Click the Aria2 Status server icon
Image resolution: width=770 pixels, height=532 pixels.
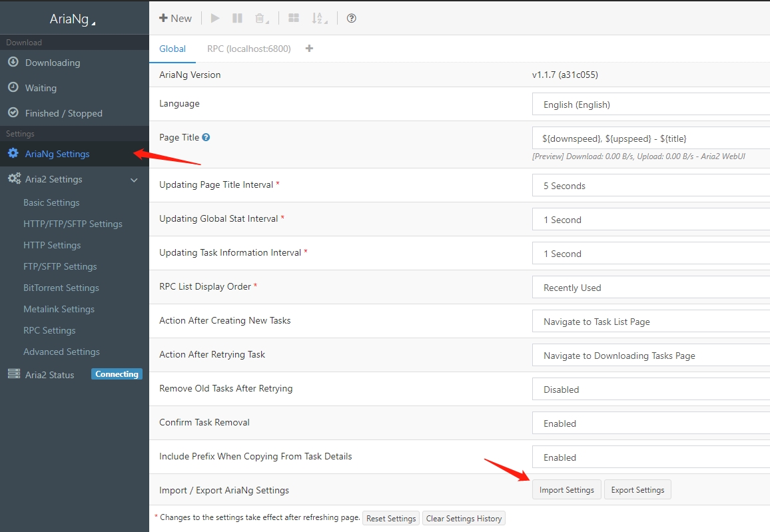click(x=14, y=374)
